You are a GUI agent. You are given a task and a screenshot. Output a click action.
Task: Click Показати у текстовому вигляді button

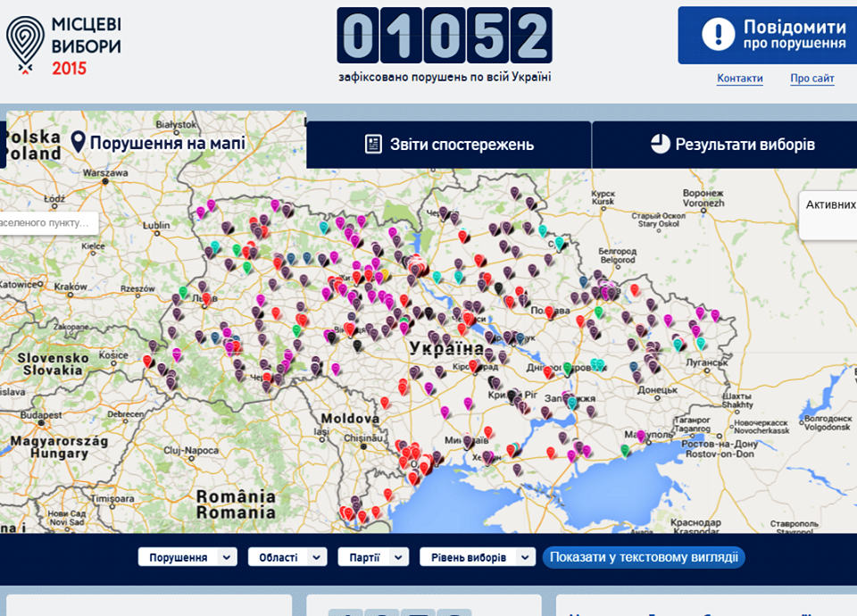[644, 557]
